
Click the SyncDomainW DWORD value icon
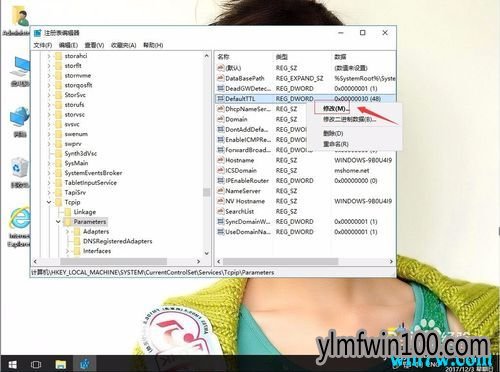220,221
